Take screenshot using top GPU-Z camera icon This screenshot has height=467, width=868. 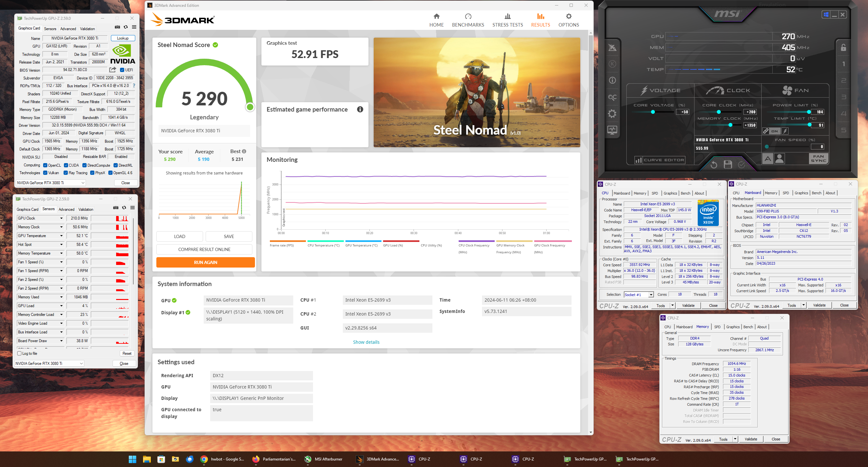point(117,27)
